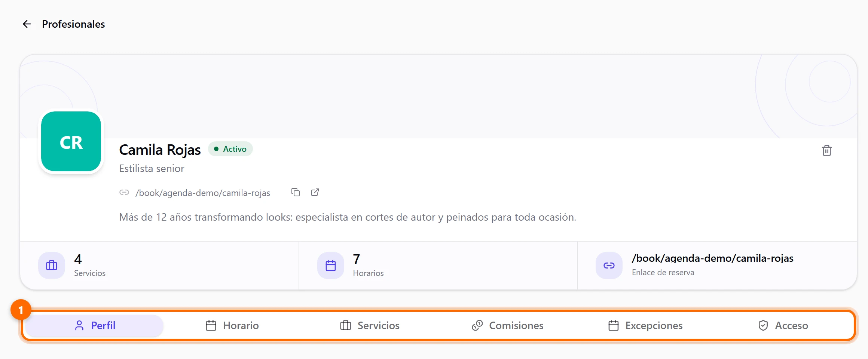Click booking URL above Enlace de reserva
868x359 pixels.
(x=713, y=258)
